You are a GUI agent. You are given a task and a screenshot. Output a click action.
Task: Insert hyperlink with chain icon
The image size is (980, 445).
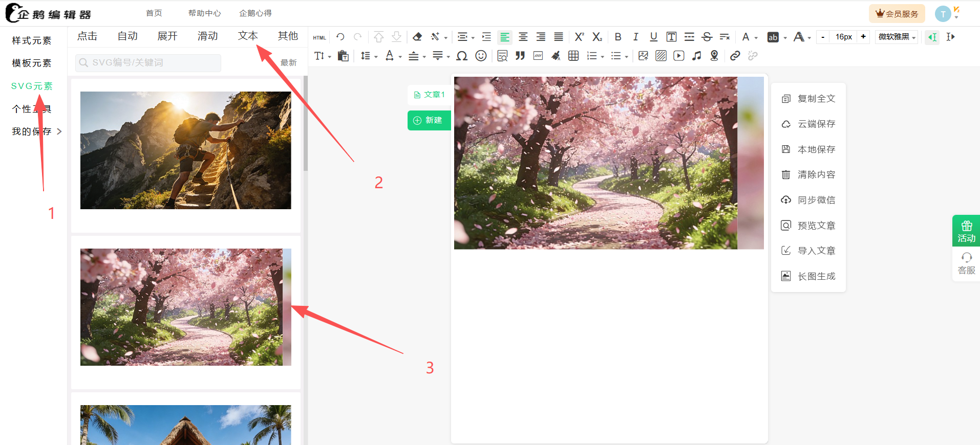tap(735, 56)
